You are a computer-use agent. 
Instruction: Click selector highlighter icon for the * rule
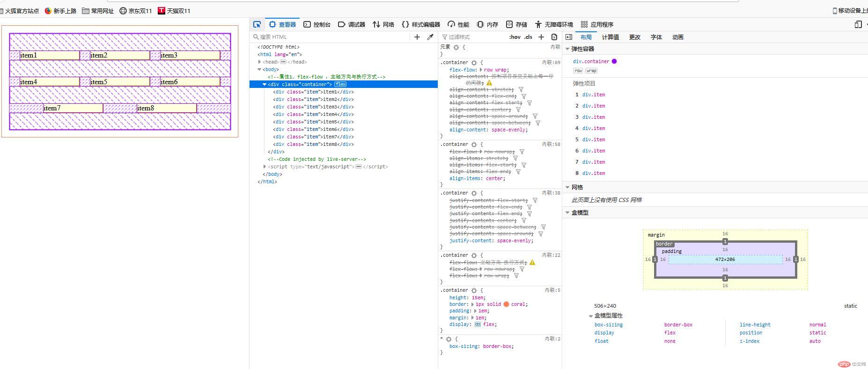pos(449,339)
